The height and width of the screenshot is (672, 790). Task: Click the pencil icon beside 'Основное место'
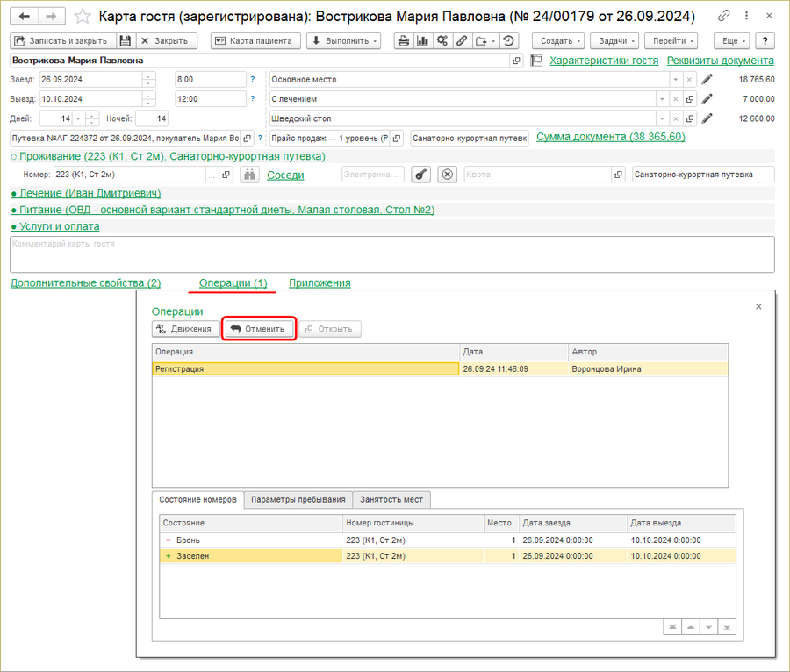pos(707,79)
